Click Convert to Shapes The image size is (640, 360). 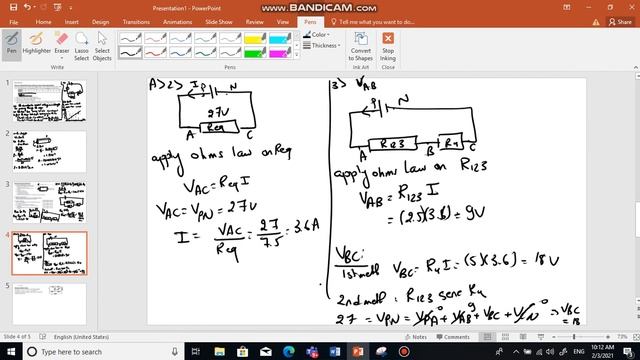coord(361,46)
